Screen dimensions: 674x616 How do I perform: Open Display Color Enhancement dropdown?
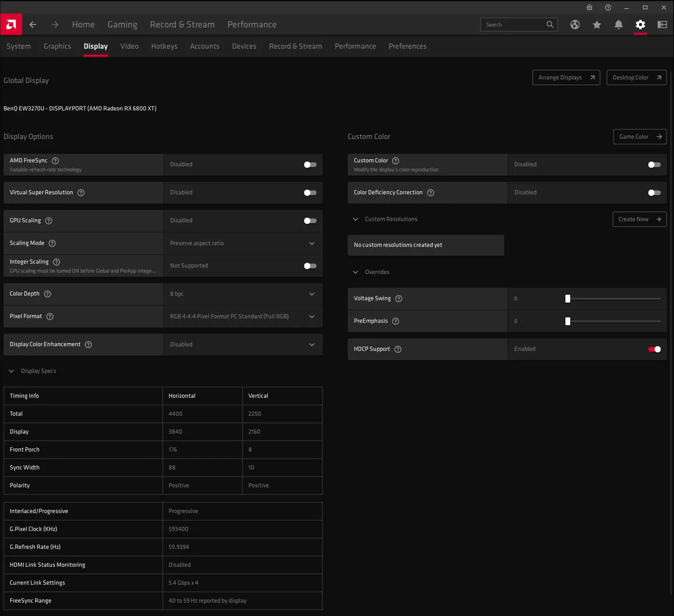coord(243,344)
